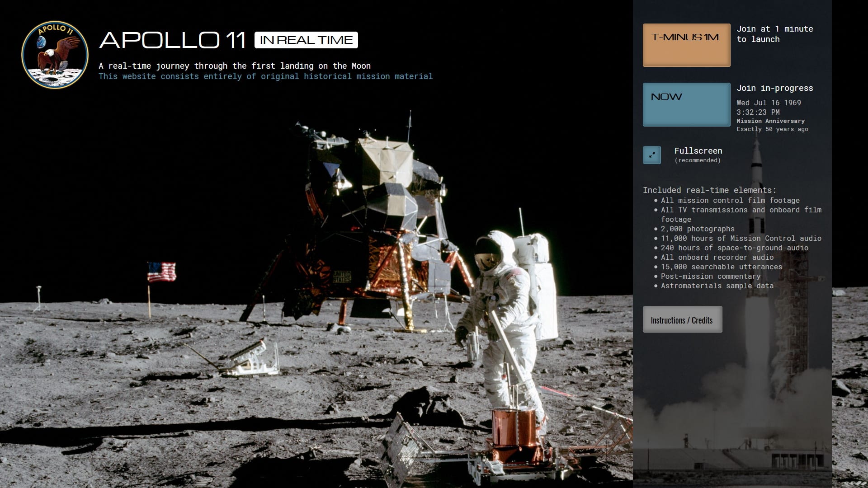Image resolution: width=868 pixels, height=488 pixels.
Task: Click the American flag in the photo
Action: coord(161,272)
